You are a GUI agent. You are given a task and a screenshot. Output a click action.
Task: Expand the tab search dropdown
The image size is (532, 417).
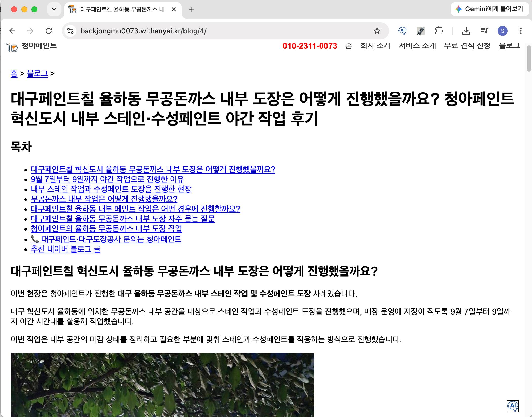[54, 9]
